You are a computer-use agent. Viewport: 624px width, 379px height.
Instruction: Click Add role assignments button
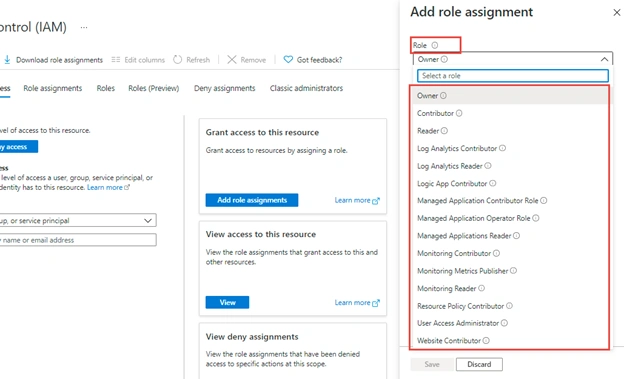[252, 200]
